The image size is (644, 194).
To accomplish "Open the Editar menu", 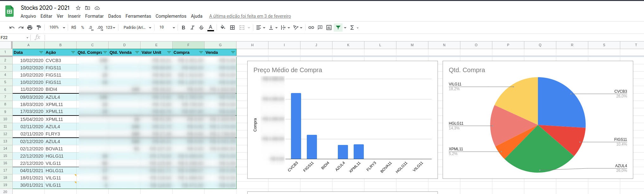I will [x=46, y=16].
